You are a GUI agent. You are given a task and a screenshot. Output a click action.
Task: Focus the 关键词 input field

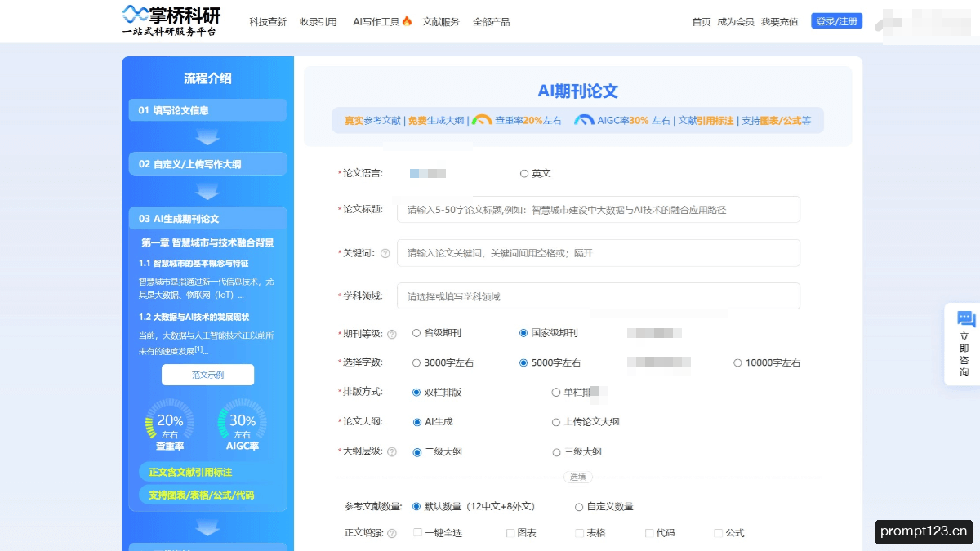click(599, 253)
